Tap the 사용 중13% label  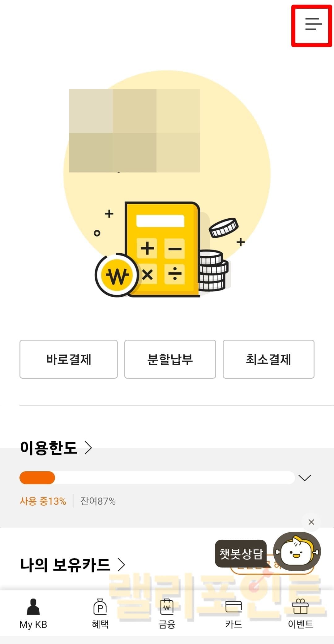pos(43,501)
